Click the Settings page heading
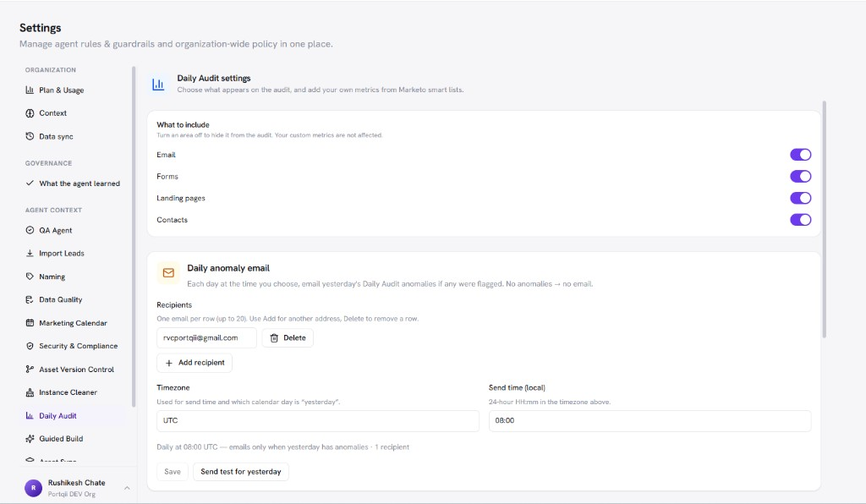 [x=41, y=28]
